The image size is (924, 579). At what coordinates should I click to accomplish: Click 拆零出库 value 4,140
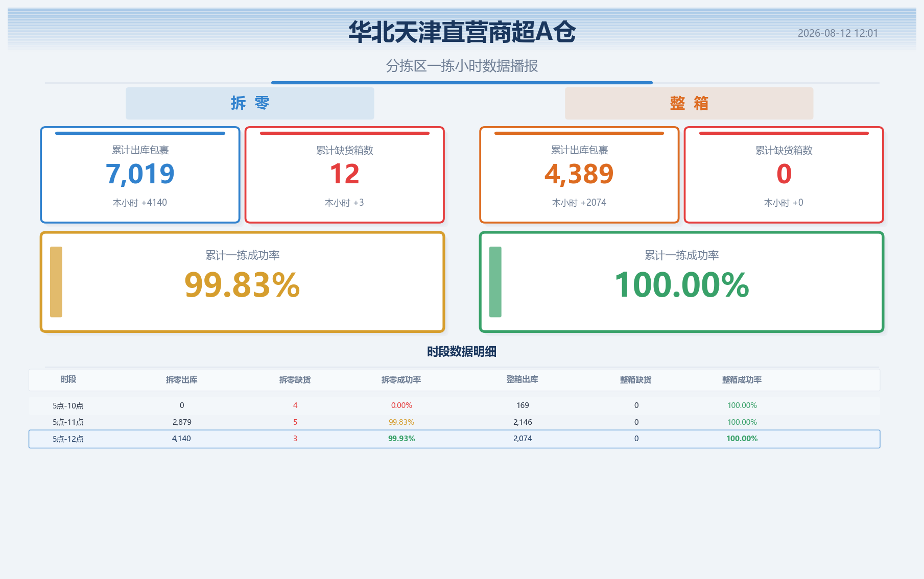[181, 439]
